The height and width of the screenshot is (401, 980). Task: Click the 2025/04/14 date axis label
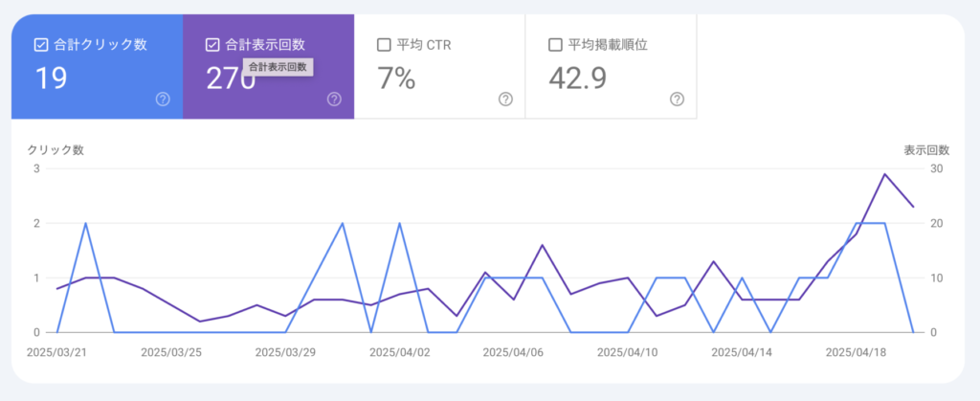pos(742,352)
